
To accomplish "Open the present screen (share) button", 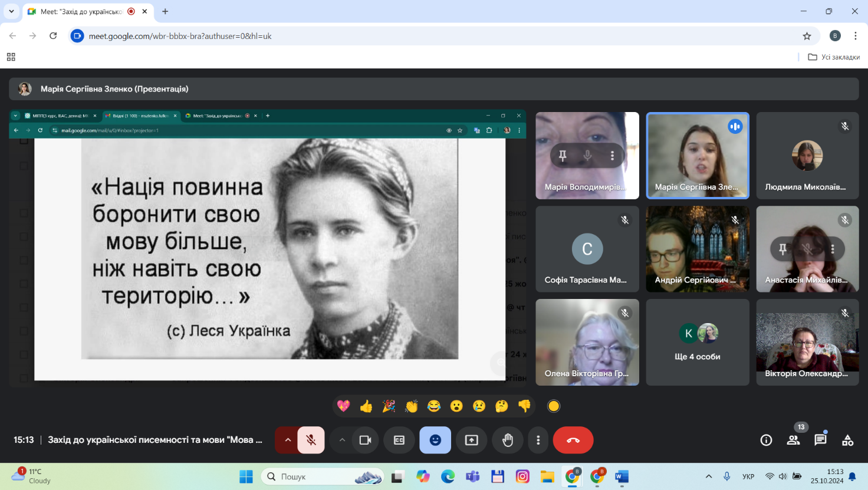I will [472, 440].
